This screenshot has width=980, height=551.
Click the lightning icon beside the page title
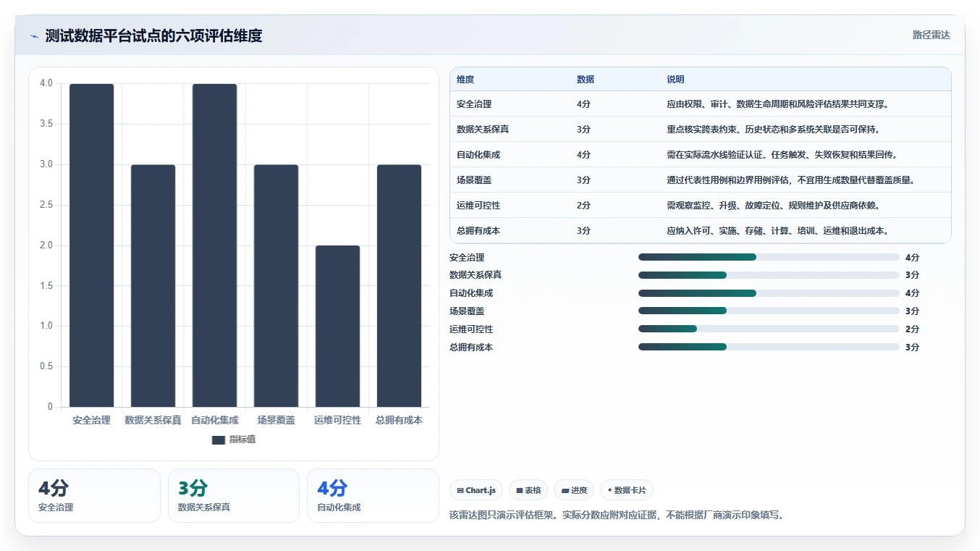click(34, 36)
